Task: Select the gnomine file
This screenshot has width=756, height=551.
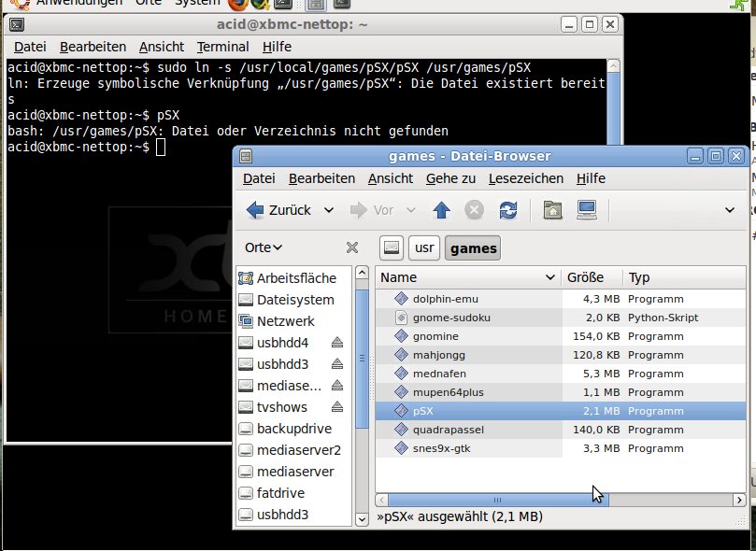Action: (x=561, y=336)
